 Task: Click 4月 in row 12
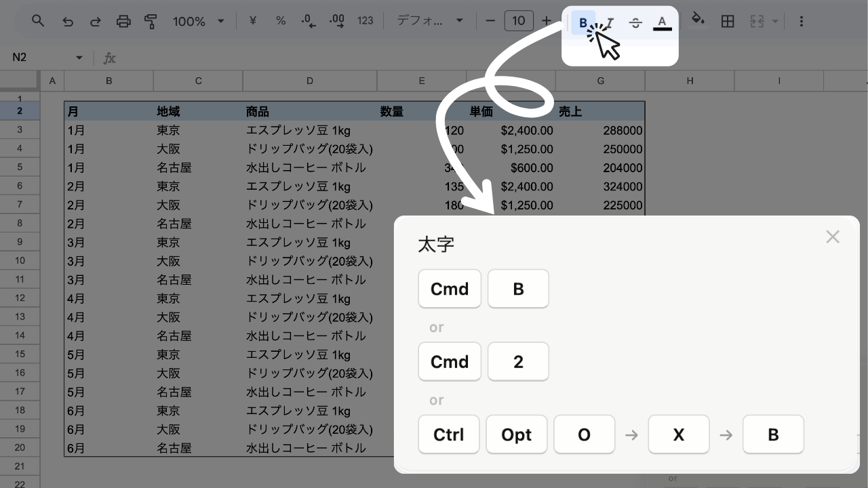(x=108, y=298)
